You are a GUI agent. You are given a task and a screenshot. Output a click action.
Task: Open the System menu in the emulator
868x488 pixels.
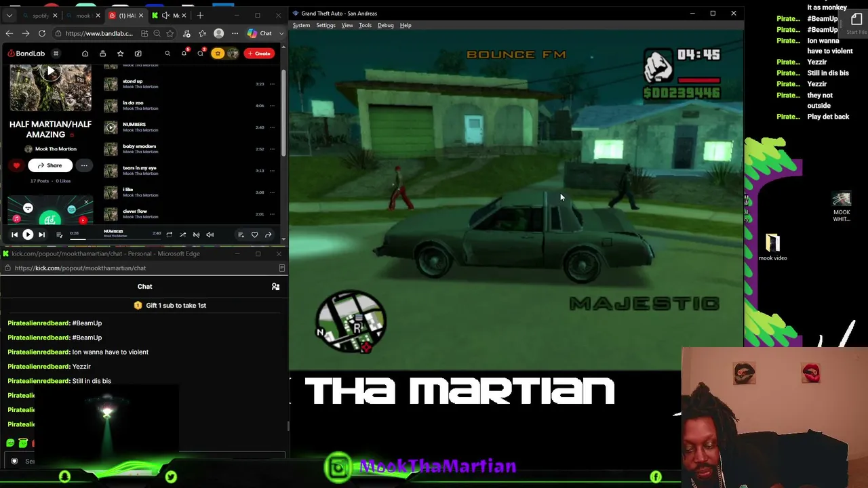click(x=301, y=25)
